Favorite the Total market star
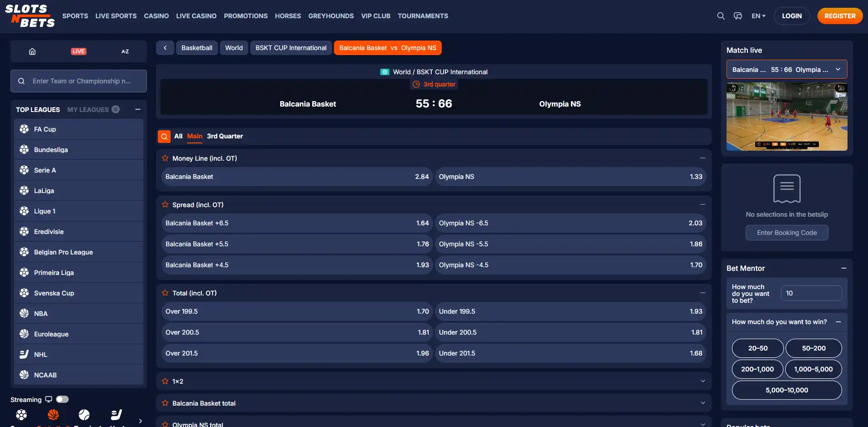The image size is (868, 427). (165, 293)
